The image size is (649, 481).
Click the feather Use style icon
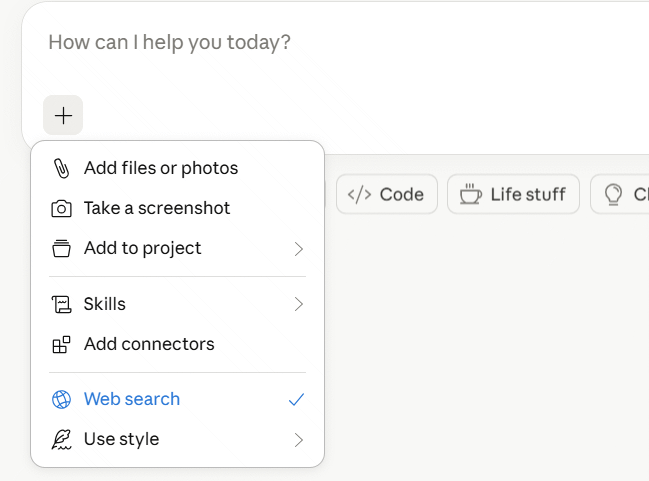pyautogui.click(x=62, y=439)
